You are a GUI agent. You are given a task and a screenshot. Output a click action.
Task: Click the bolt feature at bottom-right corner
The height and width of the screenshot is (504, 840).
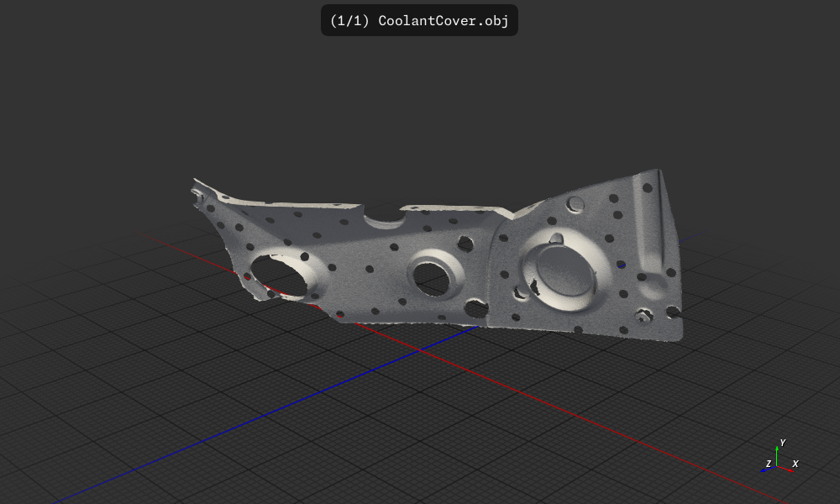pyautogui.click(x=645, y=316)
